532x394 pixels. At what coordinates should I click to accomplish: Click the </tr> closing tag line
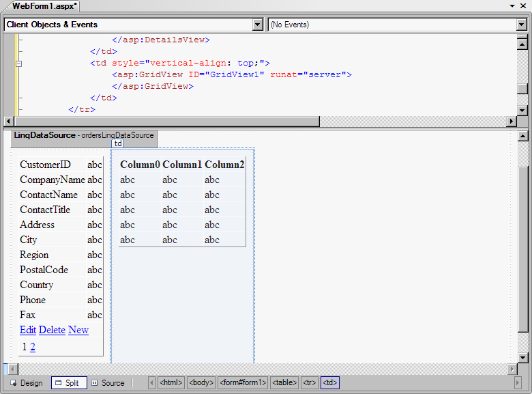coord(82,109)
